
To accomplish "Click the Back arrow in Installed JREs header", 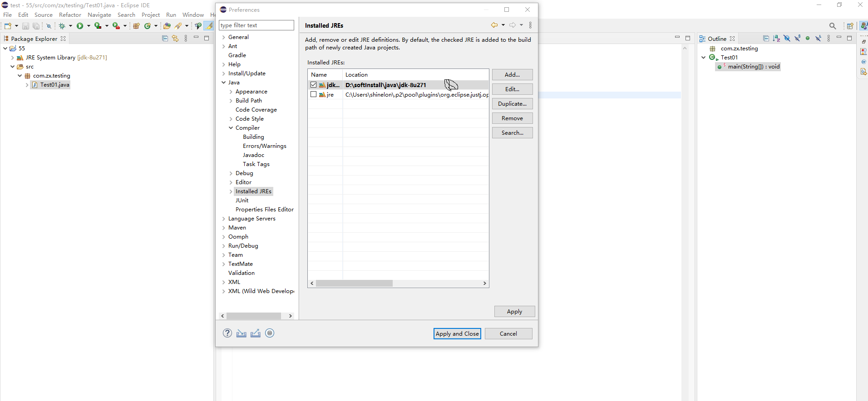I will tap(494, 25).
